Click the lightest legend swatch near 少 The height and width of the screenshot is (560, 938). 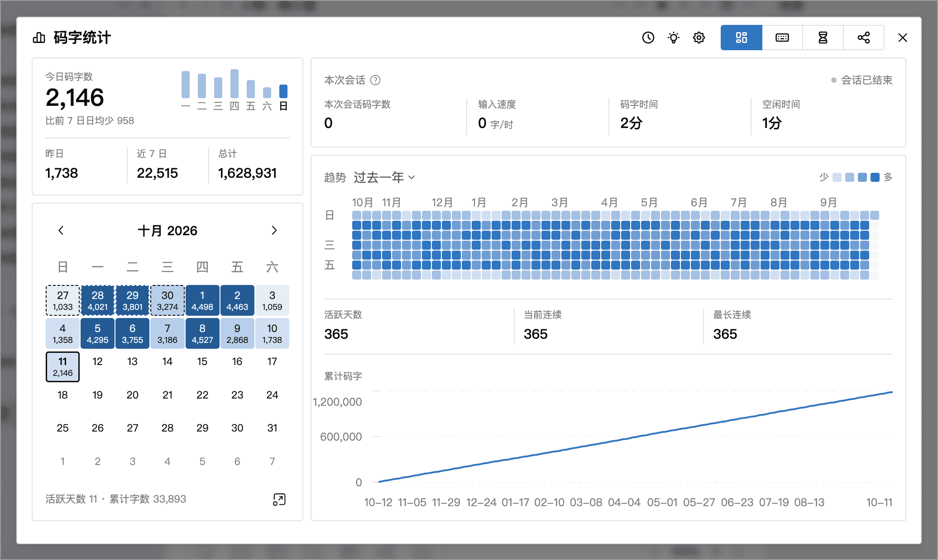(837, 177)
